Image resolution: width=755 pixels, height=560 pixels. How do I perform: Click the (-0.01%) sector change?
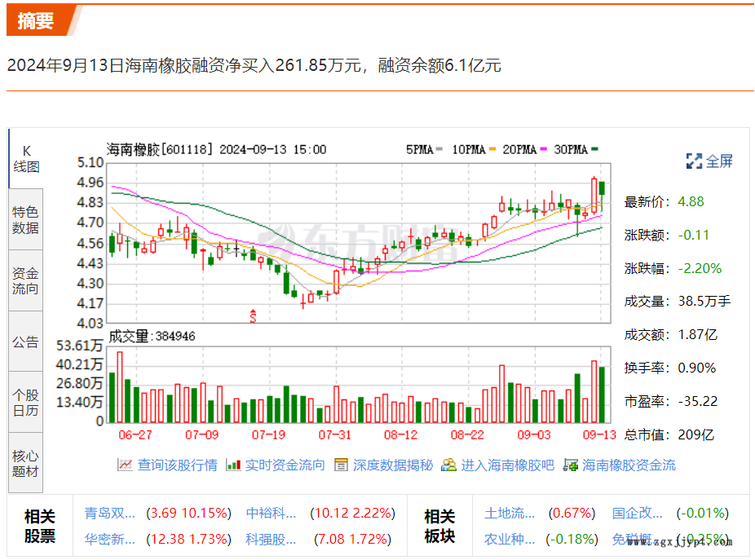tap(703, 514)
